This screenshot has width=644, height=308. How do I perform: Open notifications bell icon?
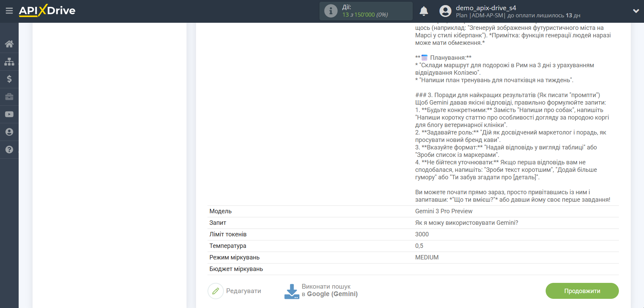(x=424, y=11)
